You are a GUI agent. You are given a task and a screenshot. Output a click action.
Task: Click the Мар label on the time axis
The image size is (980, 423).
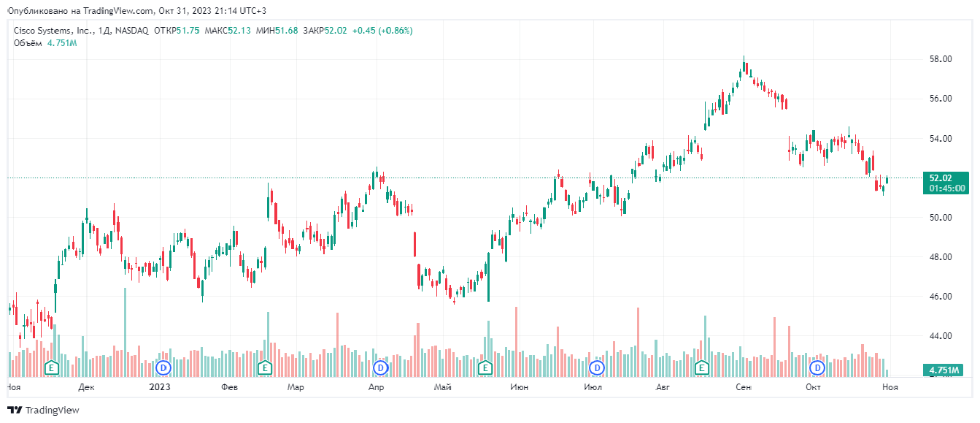[295, 386]
